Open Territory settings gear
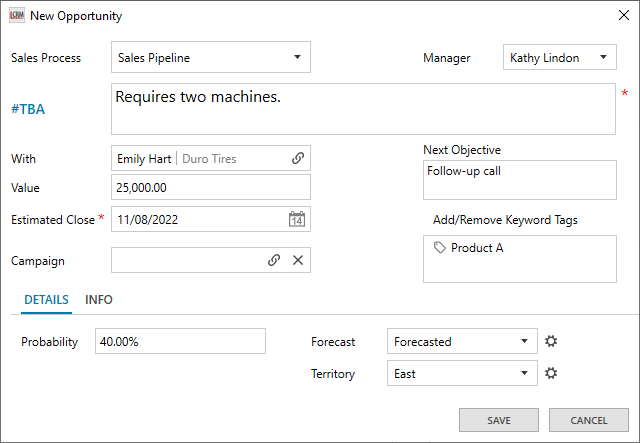Screen dimensions: 640x443 pyautogui.click(x=550, y=374)
